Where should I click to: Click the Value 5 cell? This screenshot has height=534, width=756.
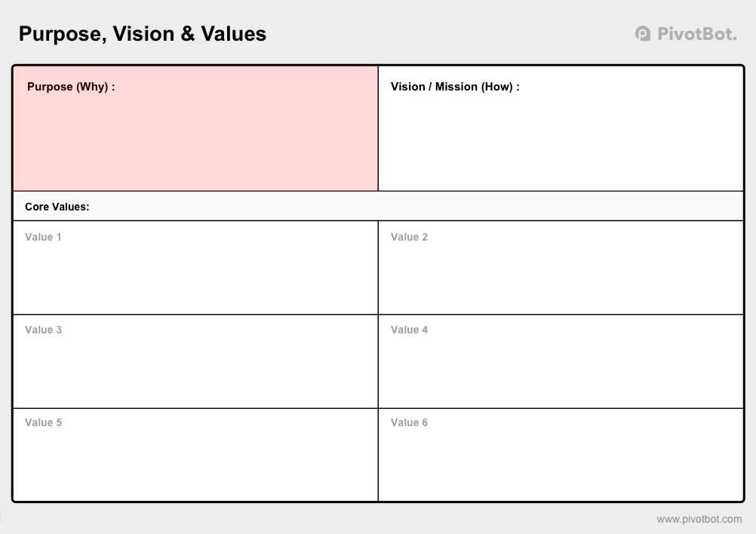[x=195, y=455]
